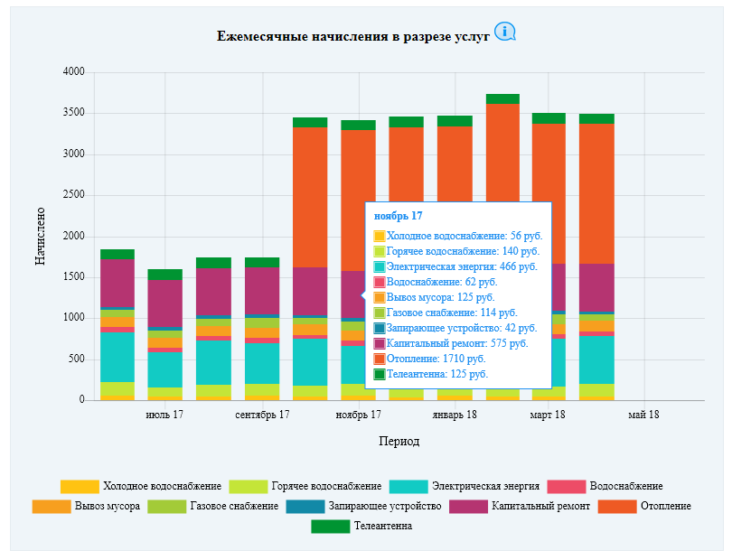Click axis label январь 18
The width and height of the screenshot is (732, 560).
tap(455, 415)
